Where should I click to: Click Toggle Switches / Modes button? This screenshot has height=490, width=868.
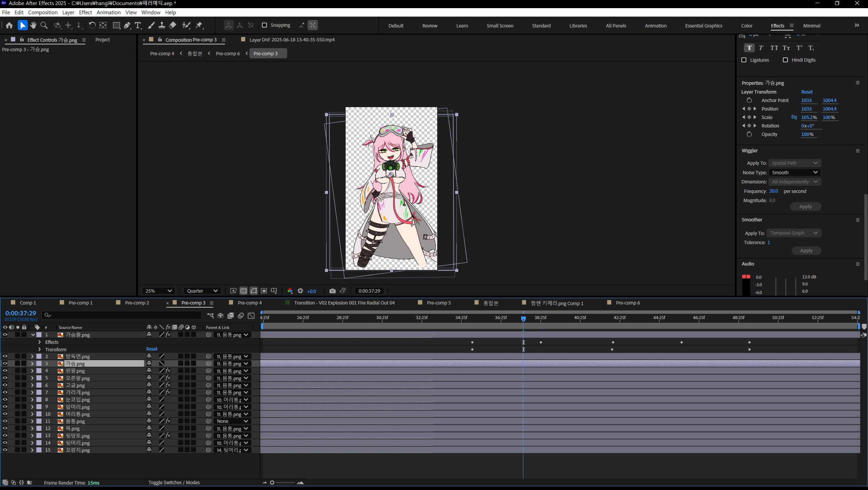pyautogui.click(x=174, y=483)
